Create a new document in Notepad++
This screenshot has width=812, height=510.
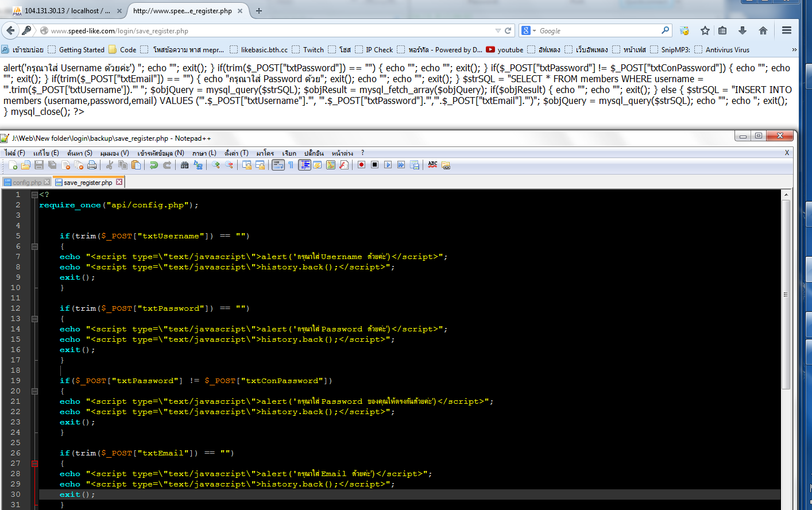coord(13,165)
